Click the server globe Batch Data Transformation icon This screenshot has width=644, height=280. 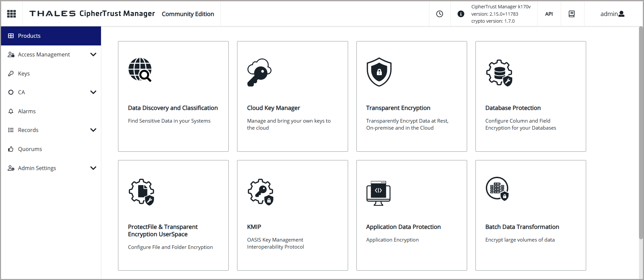(497, 188)
